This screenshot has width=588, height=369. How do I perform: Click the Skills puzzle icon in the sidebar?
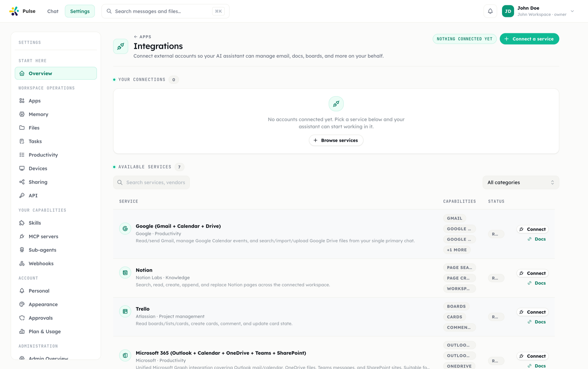point(22,223)
